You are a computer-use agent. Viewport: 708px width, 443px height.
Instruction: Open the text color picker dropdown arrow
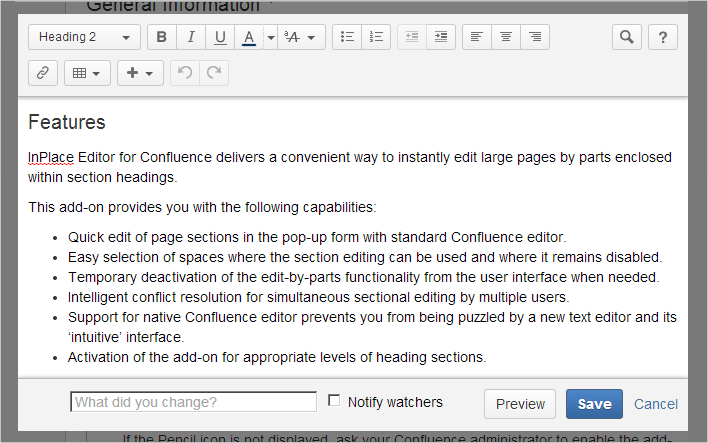(270, 37)
